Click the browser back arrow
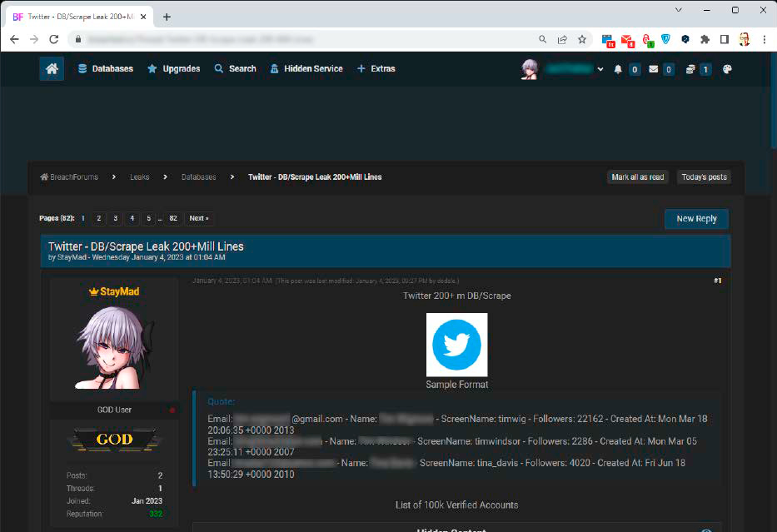The height and width of the screenshot is (532, 777). coord(14,39)
